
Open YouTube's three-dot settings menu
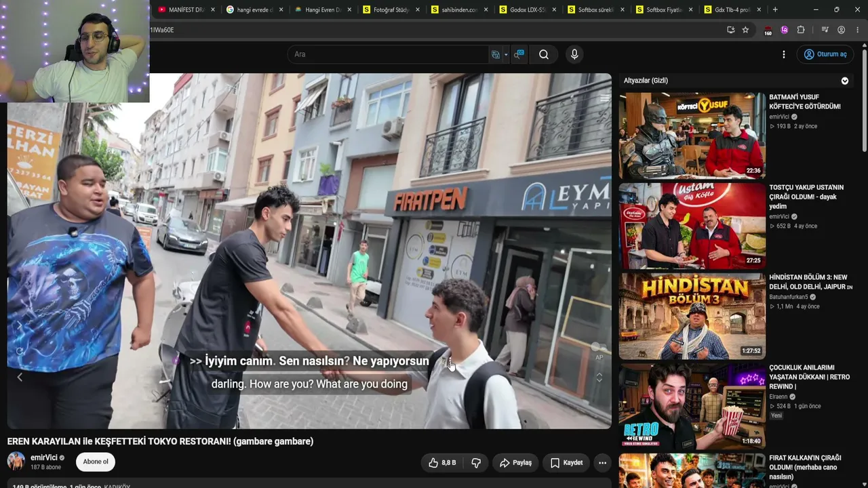[784, 54]
